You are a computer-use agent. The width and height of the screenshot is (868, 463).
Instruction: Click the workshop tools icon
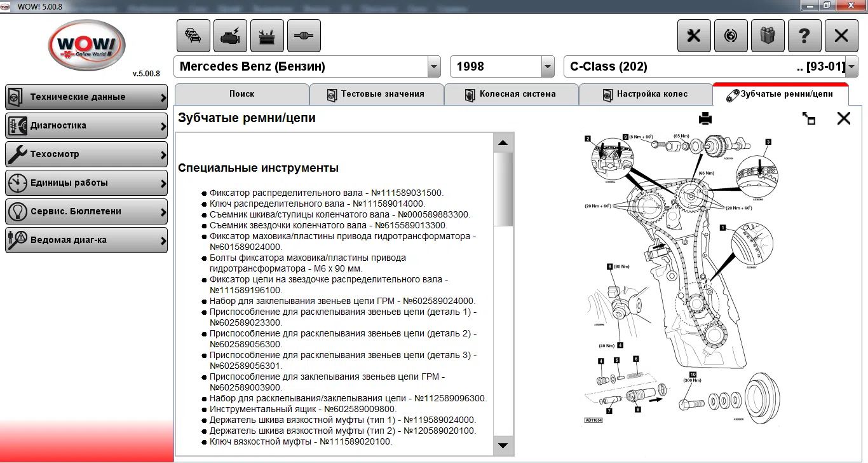pyautogui.click(x=267, y=36)
